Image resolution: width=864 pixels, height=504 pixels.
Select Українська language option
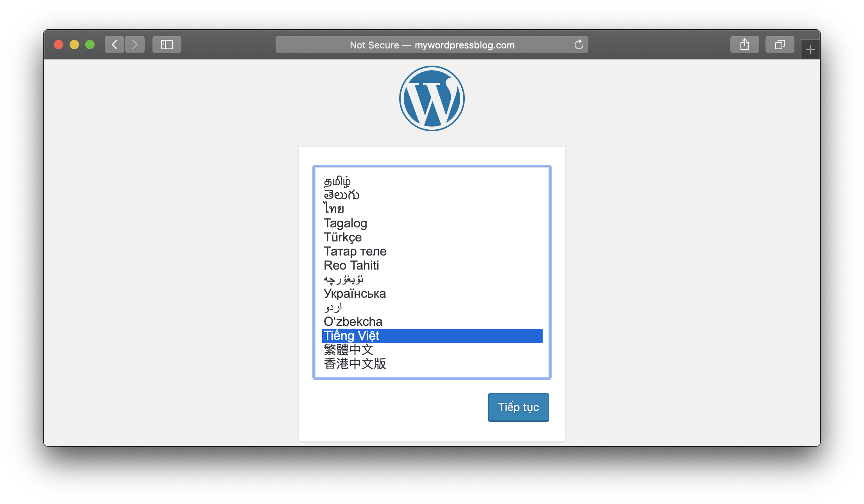pyautogui.click(x=355, y=293)
